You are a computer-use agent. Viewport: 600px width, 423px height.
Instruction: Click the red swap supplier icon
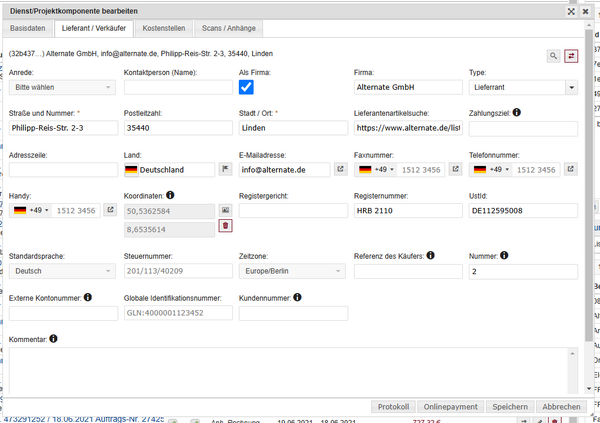tap(571, 56)
